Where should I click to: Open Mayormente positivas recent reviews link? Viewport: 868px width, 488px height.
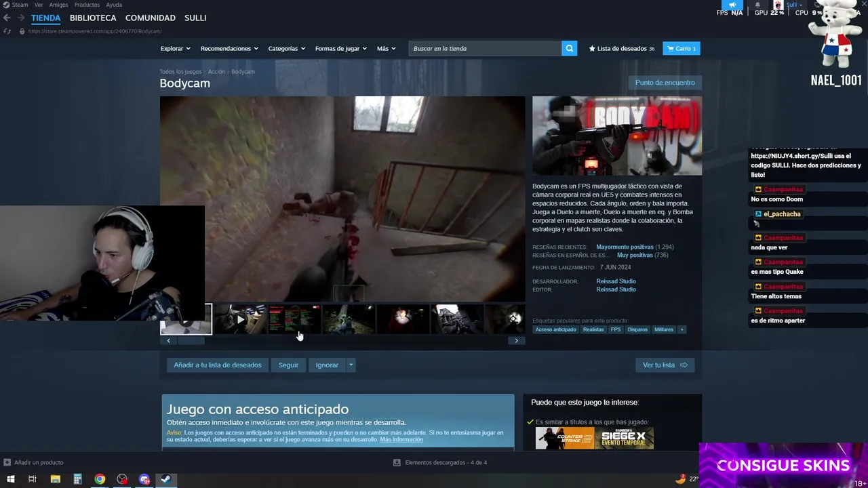[625, 247]
